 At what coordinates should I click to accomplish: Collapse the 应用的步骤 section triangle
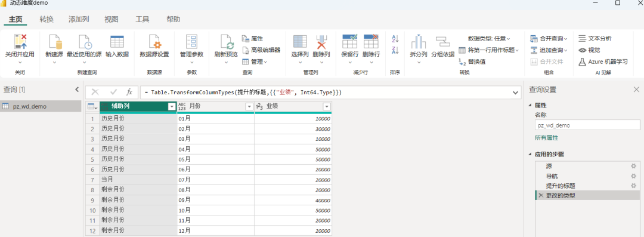(530, 155)
